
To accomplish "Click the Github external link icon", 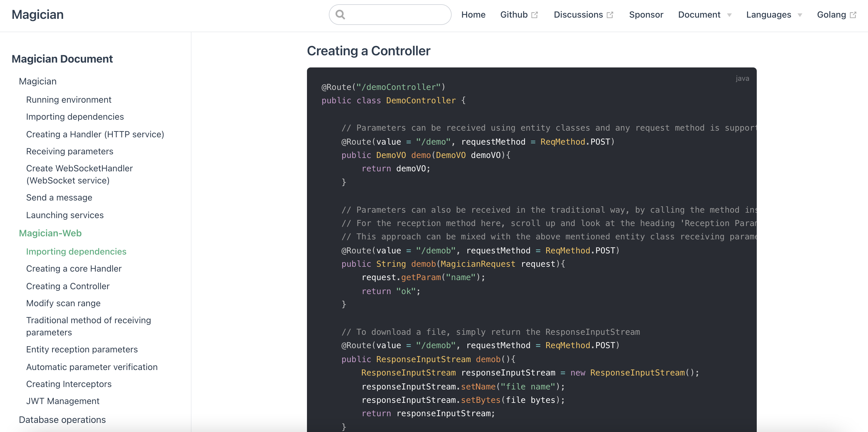I will tap(535, 15).
